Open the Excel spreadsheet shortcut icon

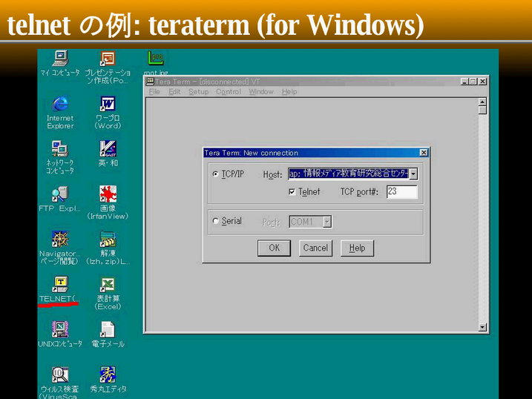click(x=108, y=284)
